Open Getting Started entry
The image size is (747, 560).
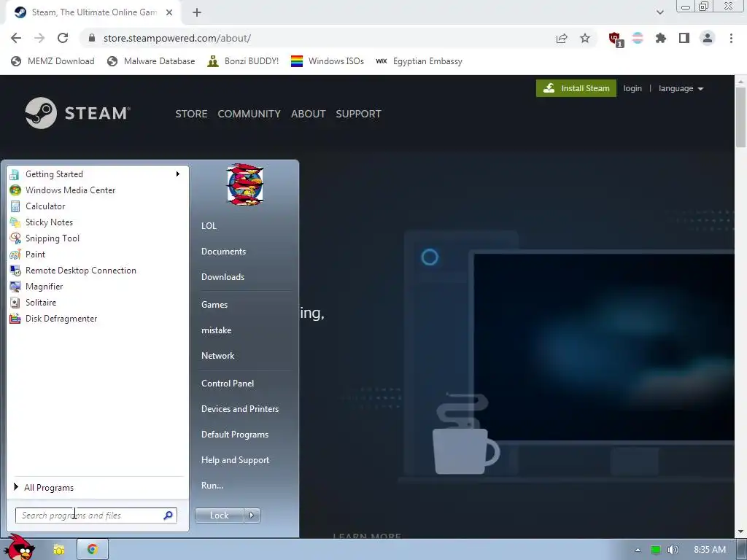(x=97, y=174)
